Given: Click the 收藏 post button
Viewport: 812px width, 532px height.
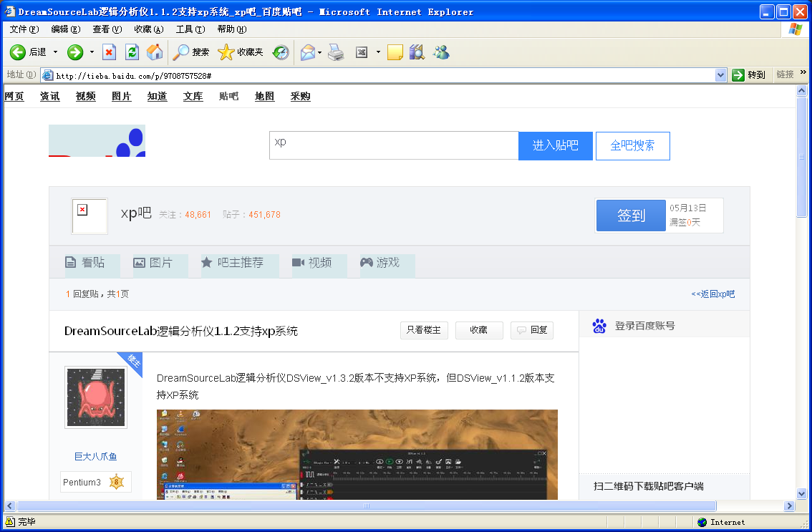Looking at the screenshot, I should pyautogui.click(x=479, y=330).
